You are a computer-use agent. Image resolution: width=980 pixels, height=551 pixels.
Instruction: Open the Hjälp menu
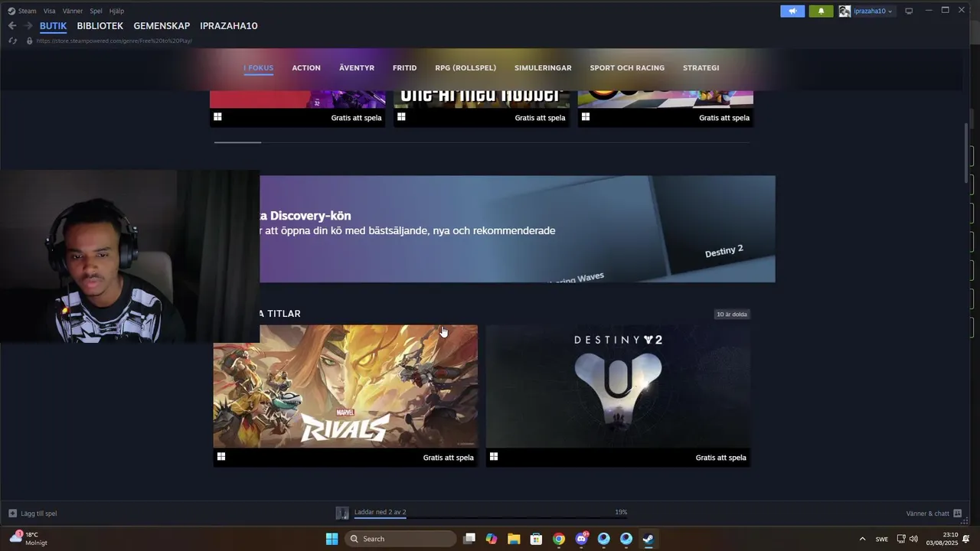click(116, 11)
